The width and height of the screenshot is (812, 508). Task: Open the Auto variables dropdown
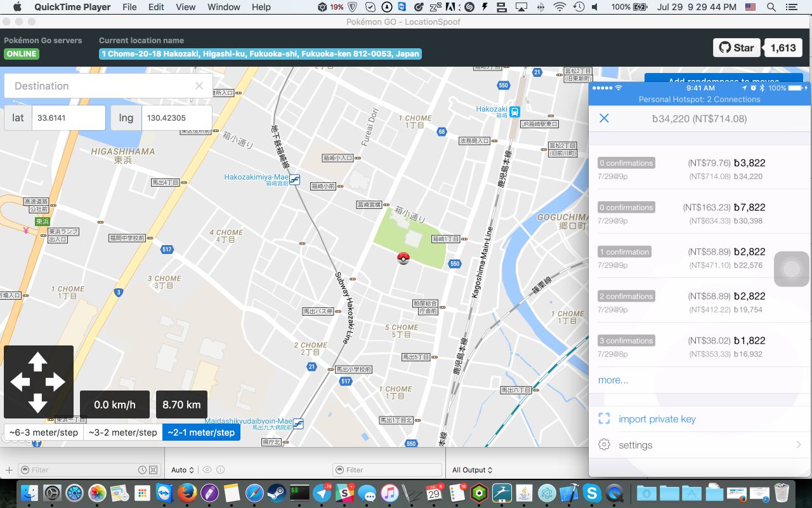coord(182,470)
